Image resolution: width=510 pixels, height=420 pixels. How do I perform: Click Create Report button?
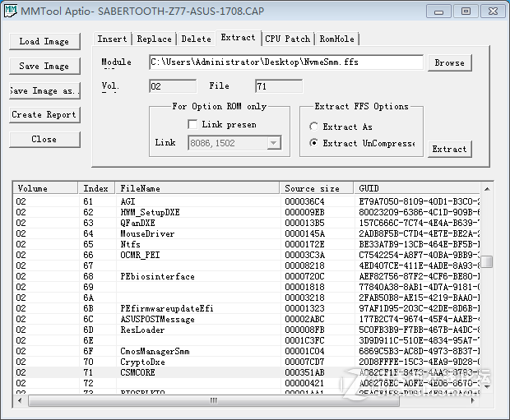pos(44,115)
